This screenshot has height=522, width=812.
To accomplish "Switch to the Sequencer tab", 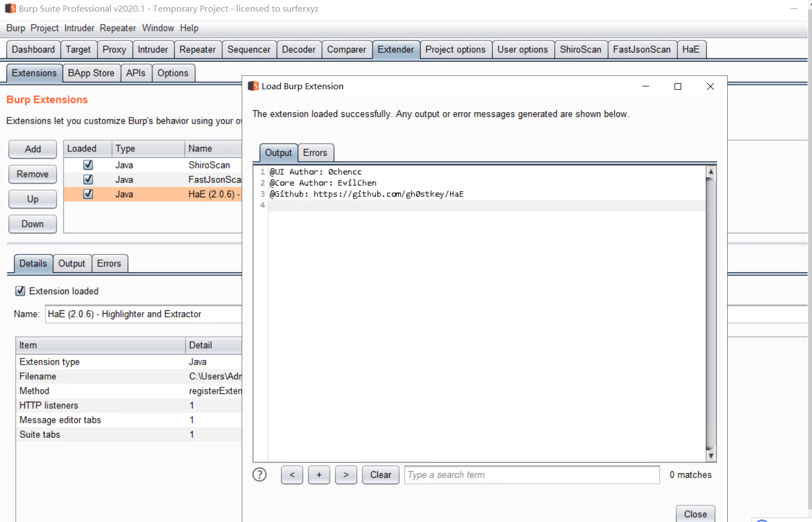I will point(249,49).
